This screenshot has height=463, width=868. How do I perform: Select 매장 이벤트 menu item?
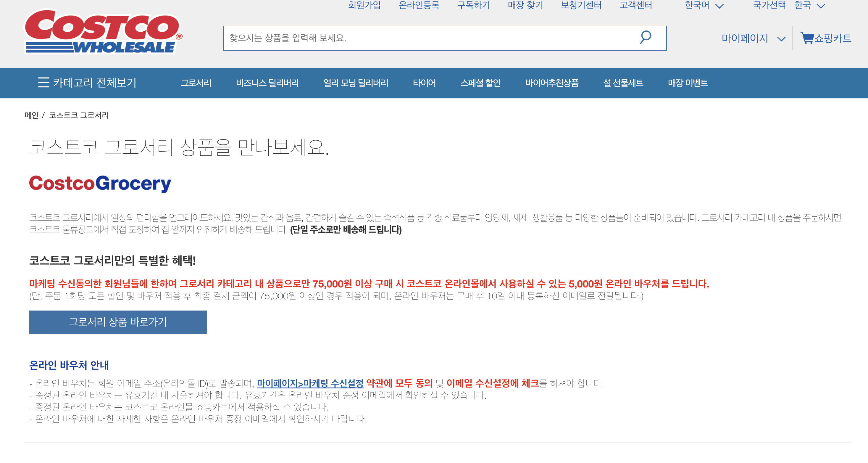pyautogui.click(x=688, y=83)
